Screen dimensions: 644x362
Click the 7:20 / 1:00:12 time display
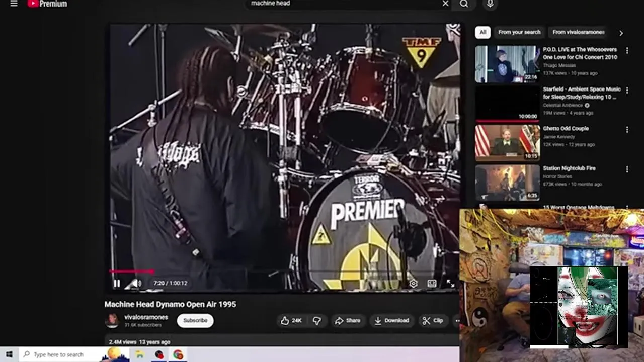click(x=170, y=283)
